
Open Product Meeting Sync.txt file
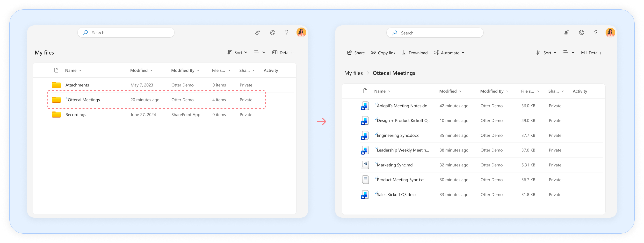[x=400, y=179]
